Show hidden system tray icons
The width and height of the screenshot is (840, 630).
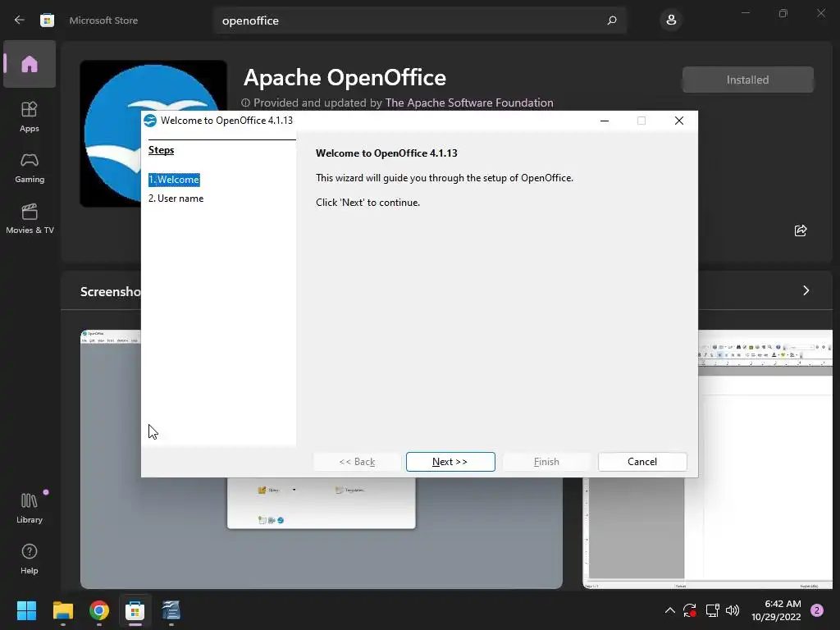[669, 610]
